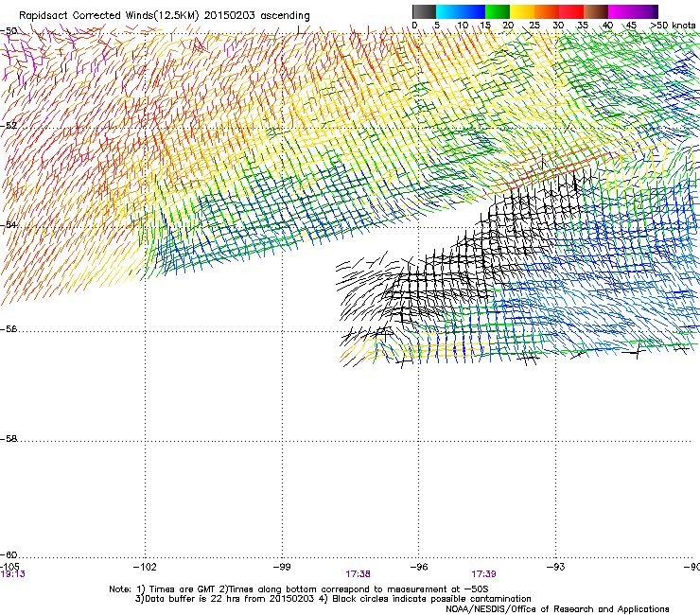Click the green 15-20 knots legend swatch

point(498,11)
